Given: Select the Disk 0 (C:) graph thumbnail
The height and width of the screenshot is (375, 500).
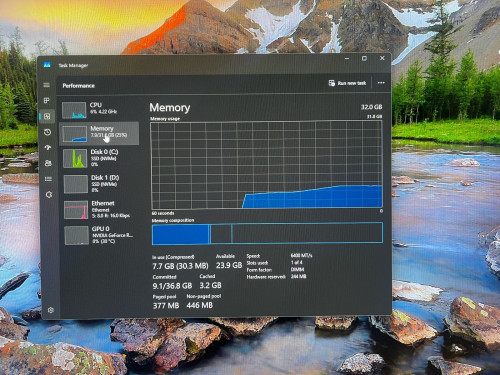Looking at the screenshot, I should click(75, 158).
